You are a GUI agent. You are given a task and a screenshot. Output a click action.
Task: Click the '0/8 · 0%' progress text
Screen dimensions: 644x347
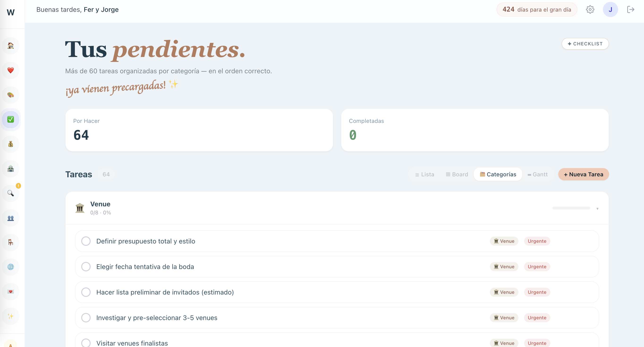(x=101, y=213)
